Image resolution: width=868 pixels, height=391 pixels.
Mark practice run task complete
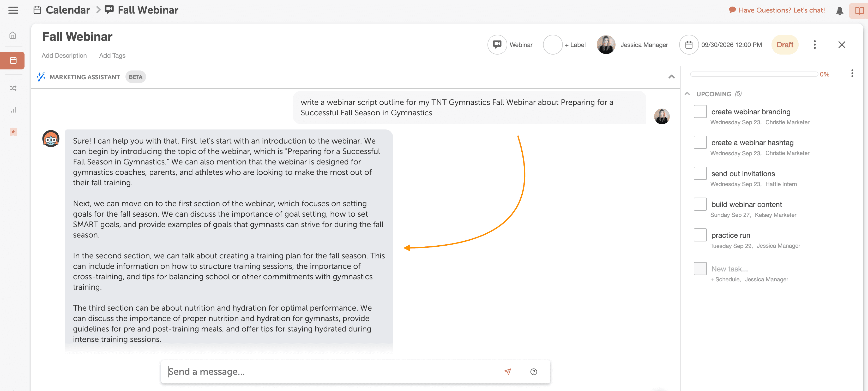point(700,235)
